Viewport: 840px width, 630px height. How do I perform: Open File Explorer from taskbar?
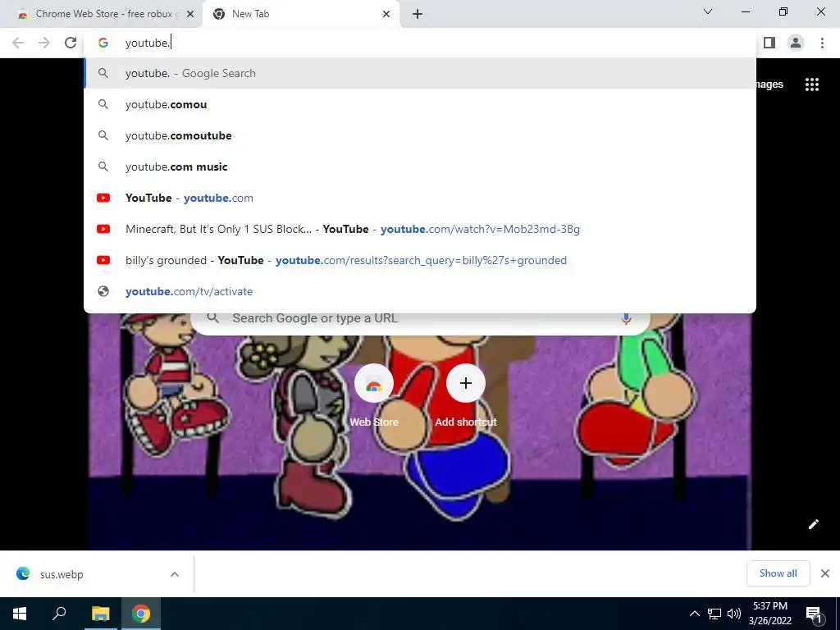coord(100,614)
